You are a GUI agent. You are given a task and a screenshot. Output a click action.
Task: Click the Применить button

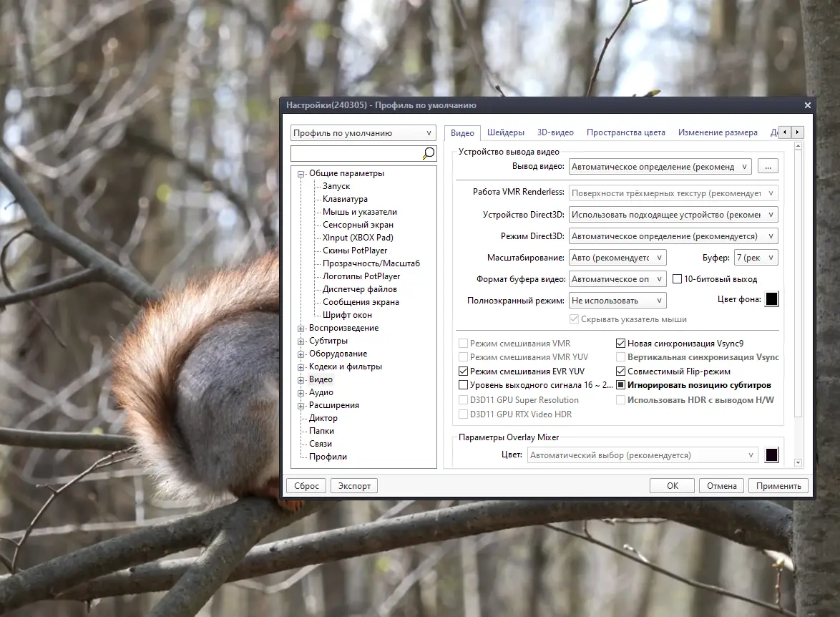(778, 486)
